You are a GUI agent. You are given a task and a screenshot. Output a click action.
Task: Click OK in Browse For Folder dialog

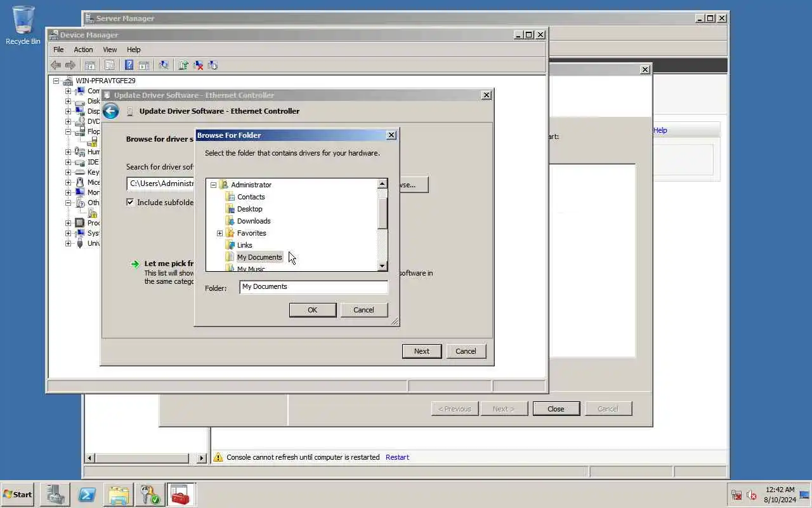(x=312, y=310)
